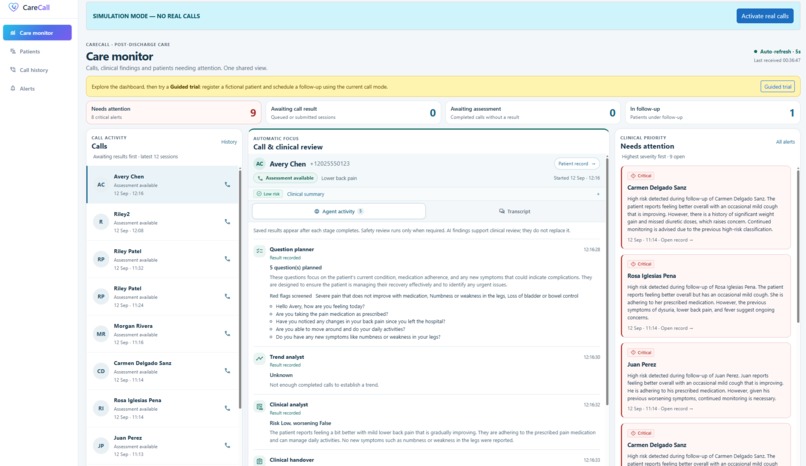
Task: Click the Clinical analyst stage icon
Action: coord(260,406)
